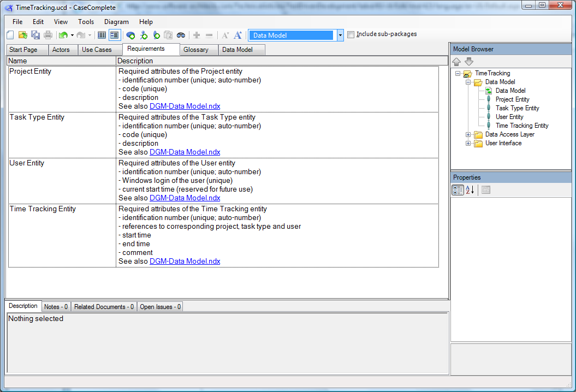This screenshot has width=576, height=392.
Task: Select Time Tracking Entity in Model Browser tree
Action: click(x=522, y=126)
